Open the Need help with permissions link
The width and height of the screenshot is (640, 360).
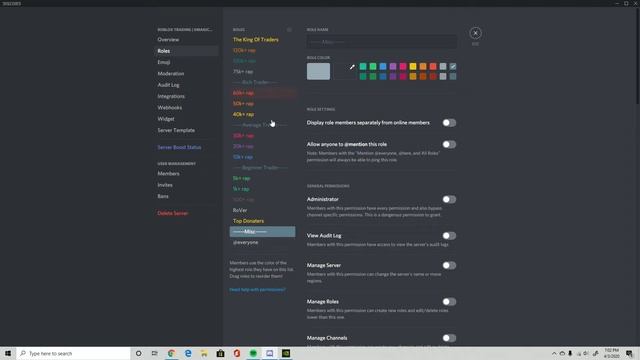(257, 290)
